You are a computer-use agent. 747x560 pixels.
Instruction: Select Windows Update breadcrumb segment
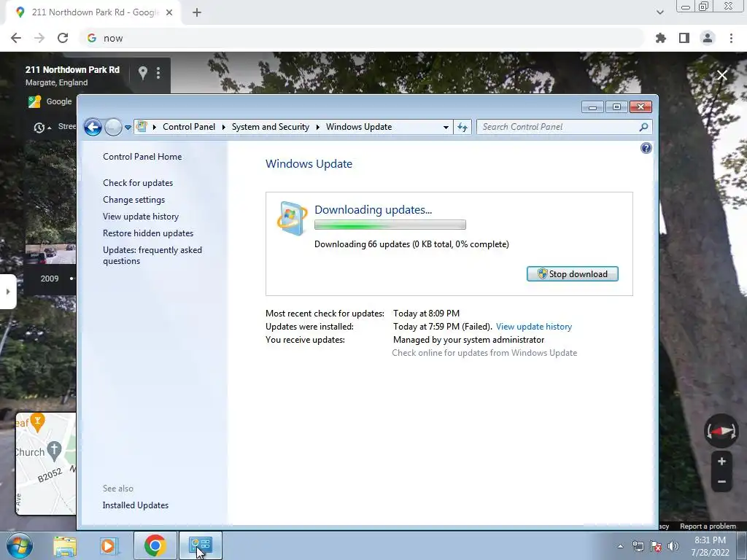(359, 127)
